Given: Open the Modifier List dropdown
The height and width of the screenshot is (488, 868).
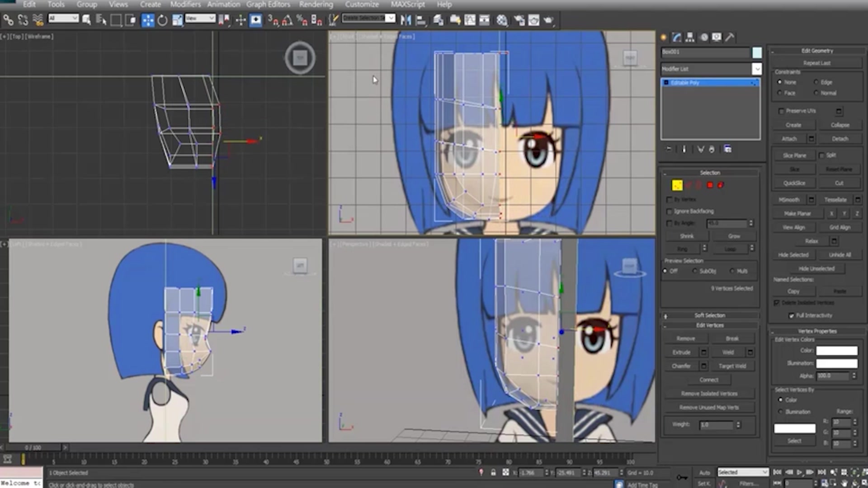Looking at the screenshot, I should 758,69.
